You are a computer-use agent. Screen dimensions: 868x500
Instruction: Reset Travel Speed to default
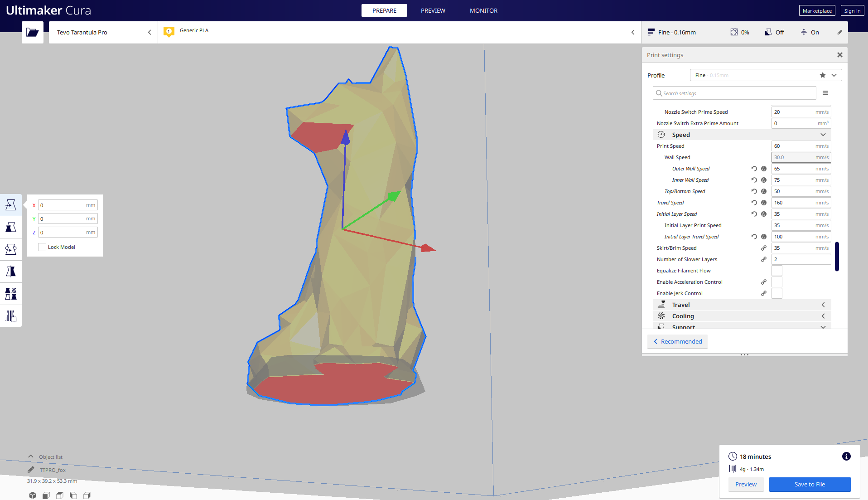coord(754,203)
